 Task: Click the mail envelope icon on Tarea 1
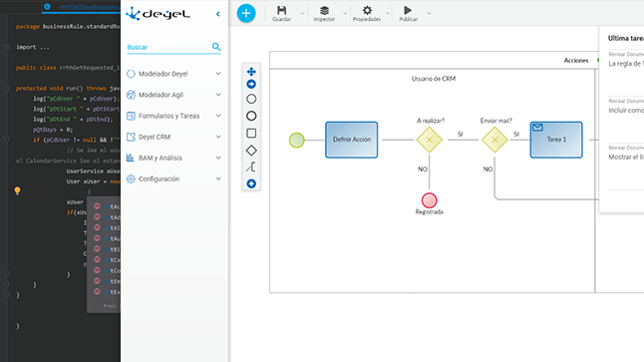coord(537,128)
